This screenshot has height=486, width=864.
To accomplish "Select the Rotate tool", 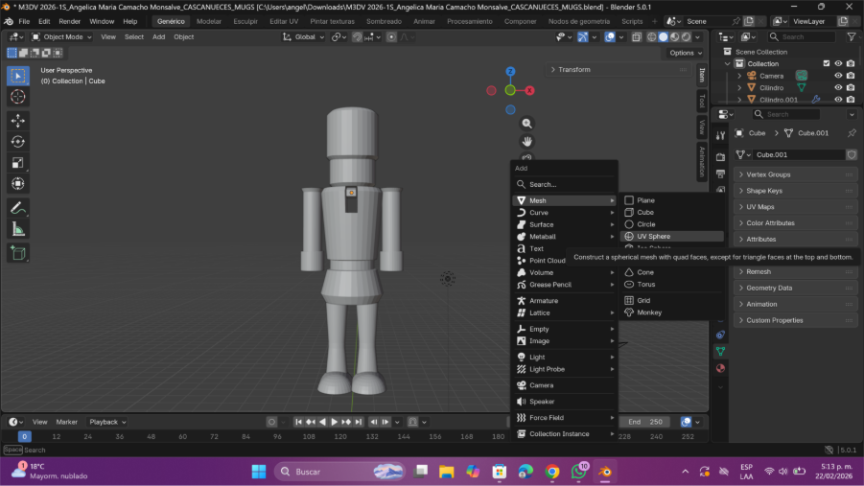I will [x=18, y=141].
